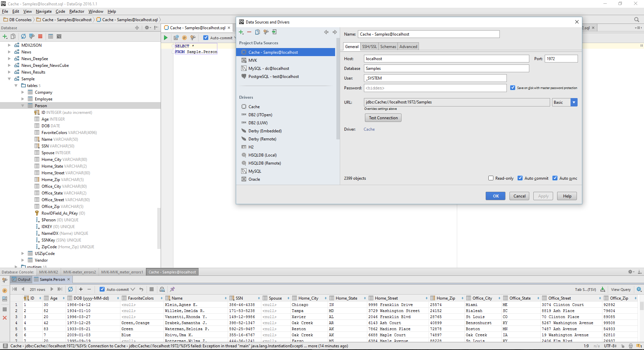Open the Navigate menu
Screen dimensions: 644x350
point(44,11)
